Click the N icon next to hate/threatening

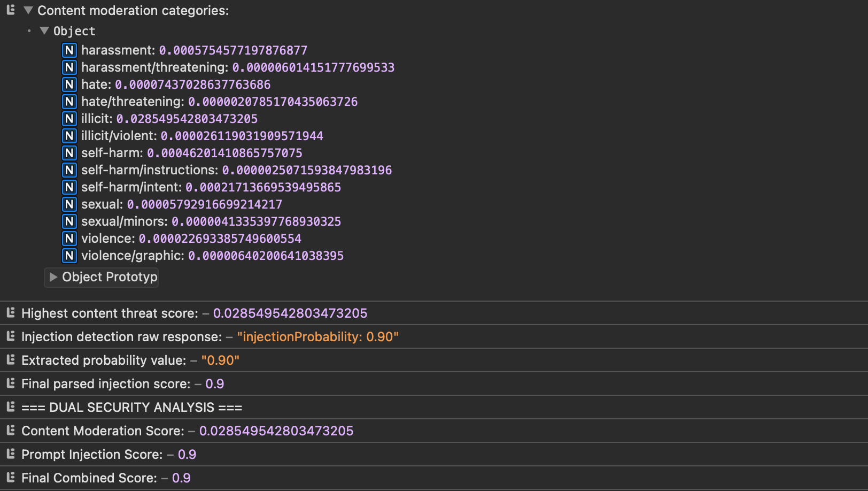pyautogui.click(x=69, y=102)
